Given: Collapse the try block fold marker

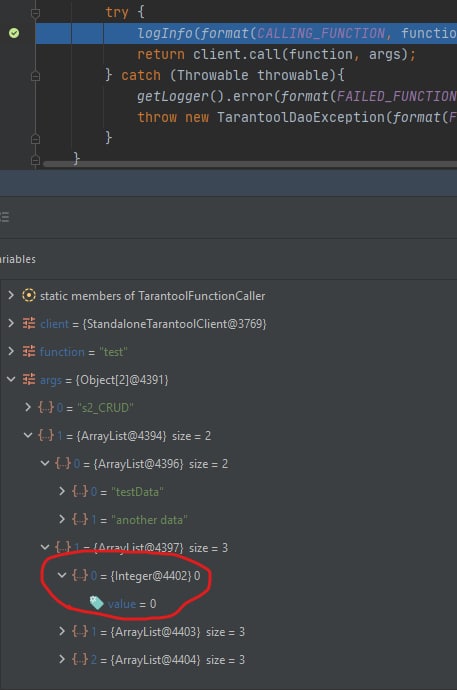Looking at the screenshot, I should 36,14.
